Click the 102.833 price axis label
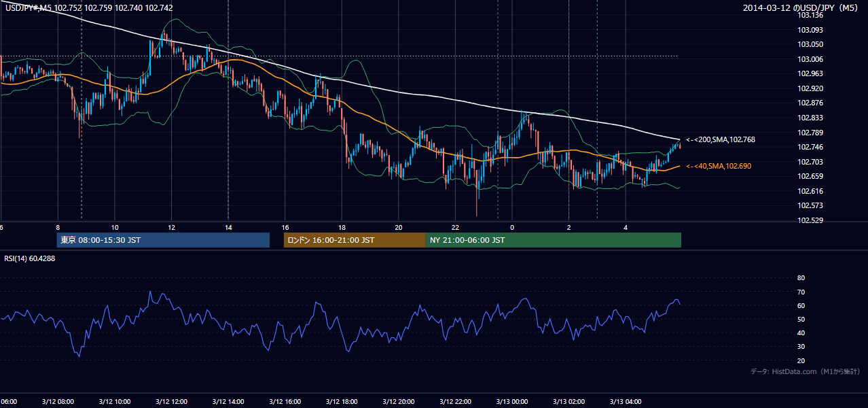The height and width of the screenshot is (408, 868). [810, 118]
